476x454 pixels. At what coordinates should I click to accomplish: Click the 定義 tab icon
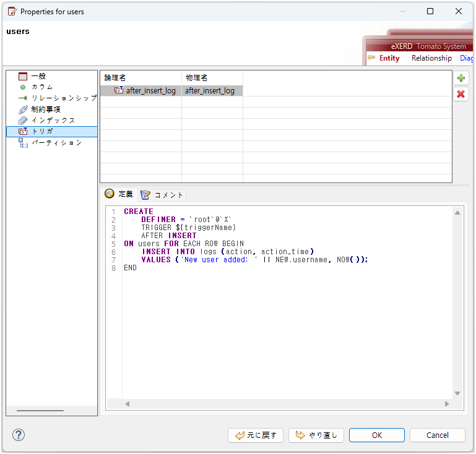110,194
